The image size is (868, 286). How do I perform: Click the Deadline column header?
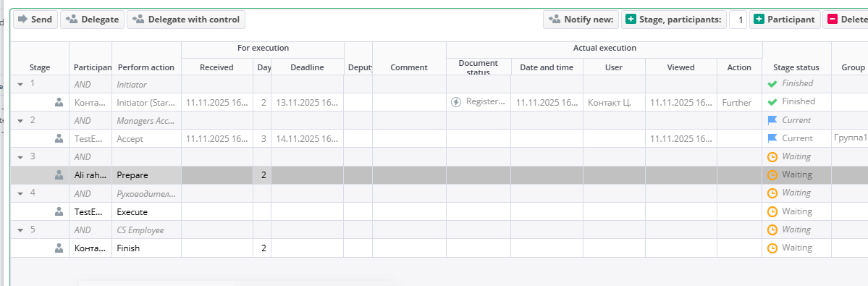click(307, 67)
